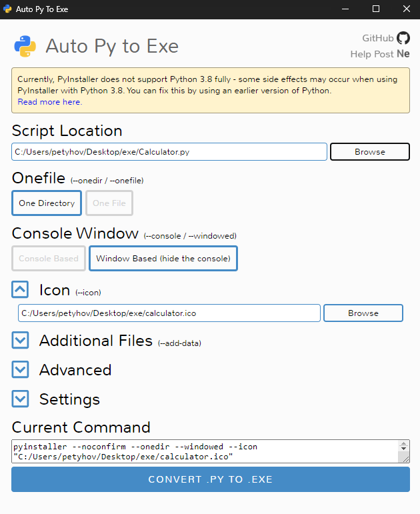Select the One Directory option
Viewport: 420px width, 514px height.
click(x=47, y=203)
